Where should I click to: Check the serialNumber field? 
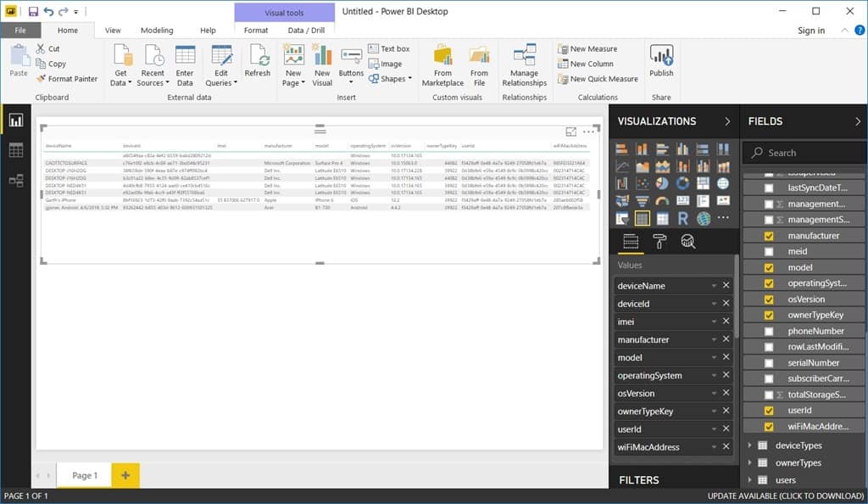click(769, 363)
